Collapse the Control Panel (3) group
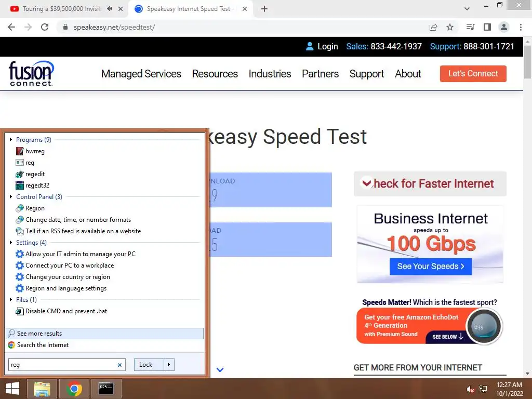The image size is (532, 399). 11,197
